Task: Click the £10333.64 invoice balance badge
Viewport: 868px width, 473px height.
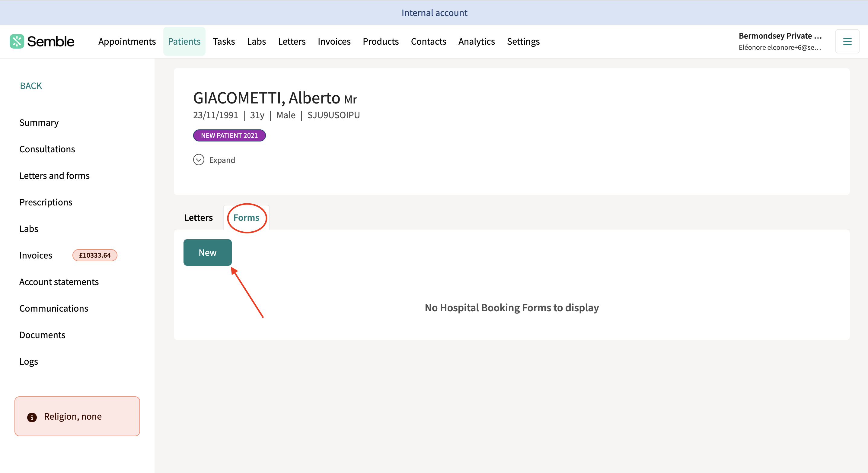Action: (95, 256)
